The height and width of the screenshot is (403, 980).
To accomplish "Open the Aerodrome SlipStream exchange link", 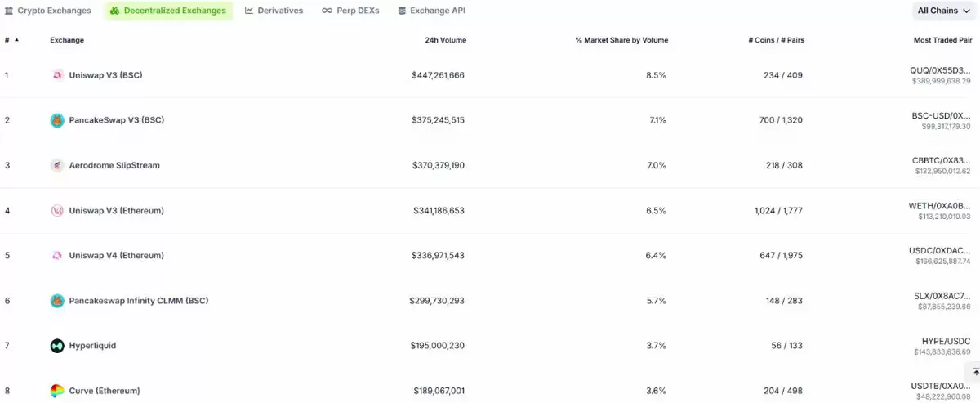I will tap(114, 165).
